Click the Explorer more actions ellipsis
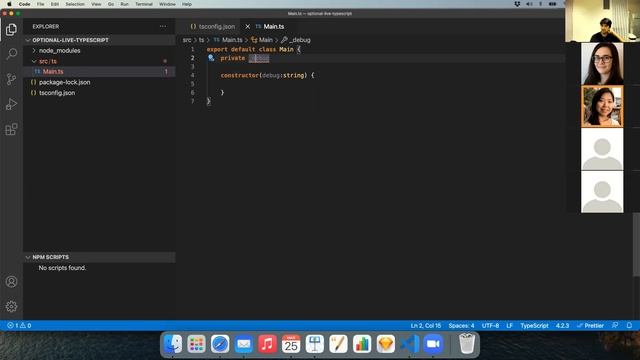 163,27
